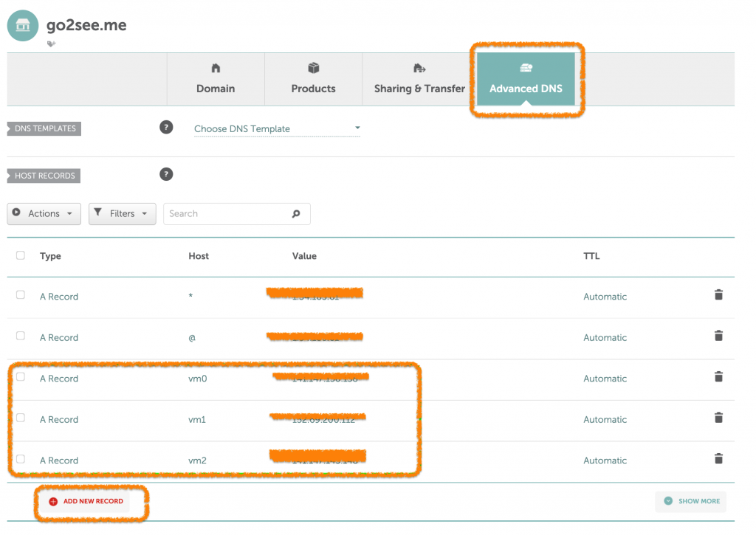Click help icon beside Host Records
Image resolution: width=756 pixels, height=535 pixels.
[166, 175]
